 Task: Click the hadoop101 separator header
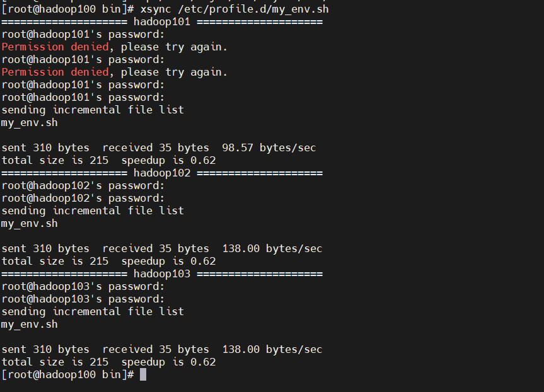[162, 22]
